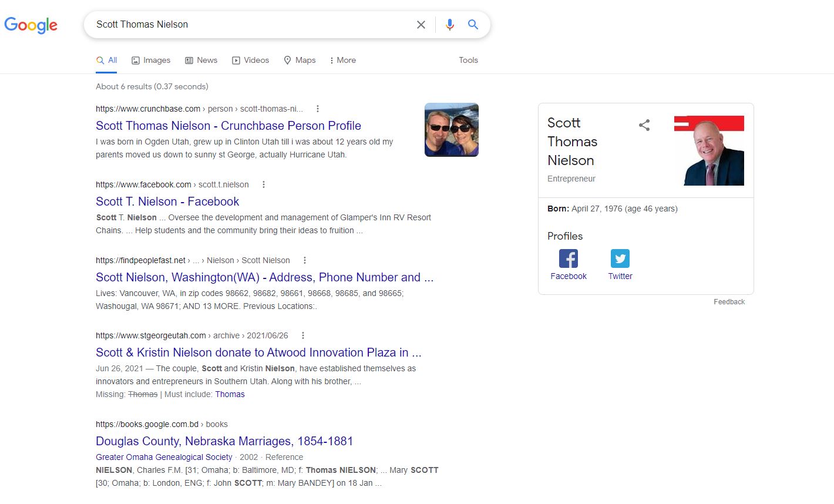Open the Scott T. Nielson - Facebook link
Screen dimensions: 834x504
167,201
